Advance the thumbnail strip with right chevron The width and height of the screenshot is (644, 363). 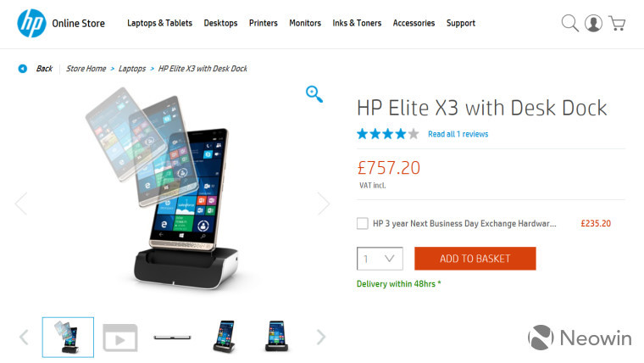pos(321,337)
